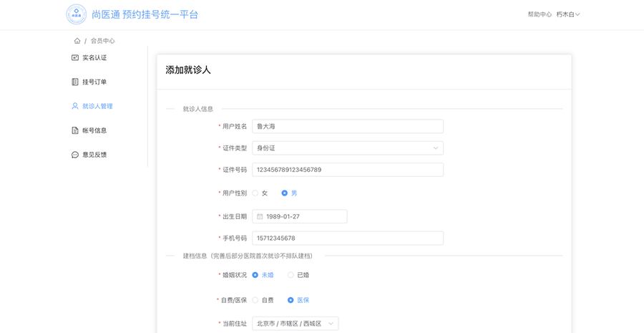Select the 已婚 marital status radio

tap(291, 275)
